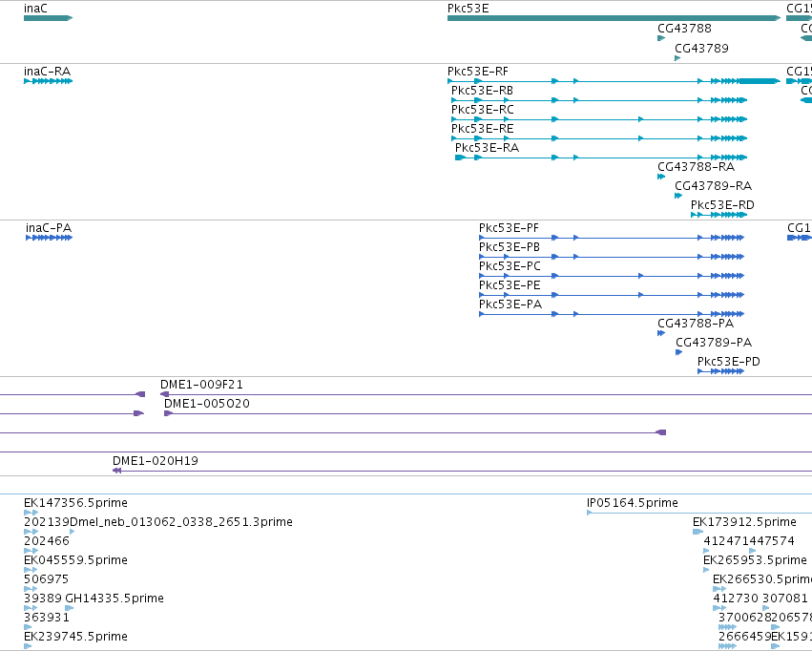Click the DME1-005O20 clone label

(207, 404)
